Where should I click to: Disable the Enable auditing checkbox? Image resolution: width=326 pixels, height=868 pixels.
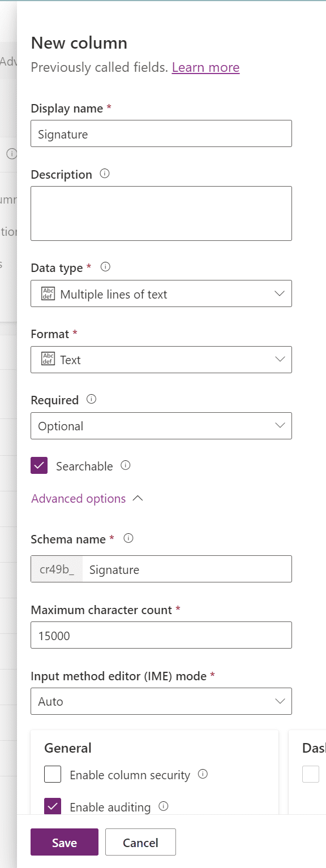tap(52, 806)
